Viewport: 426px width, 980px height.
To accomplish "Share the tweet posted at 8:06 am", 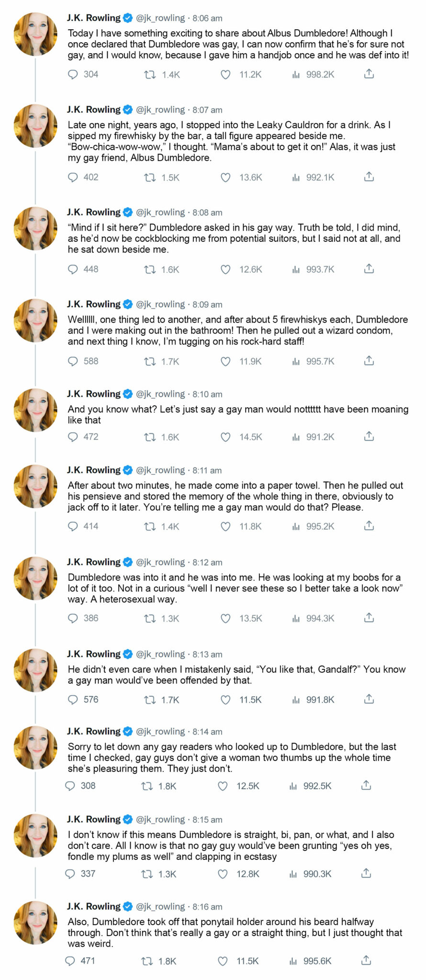I will (369, 74).
